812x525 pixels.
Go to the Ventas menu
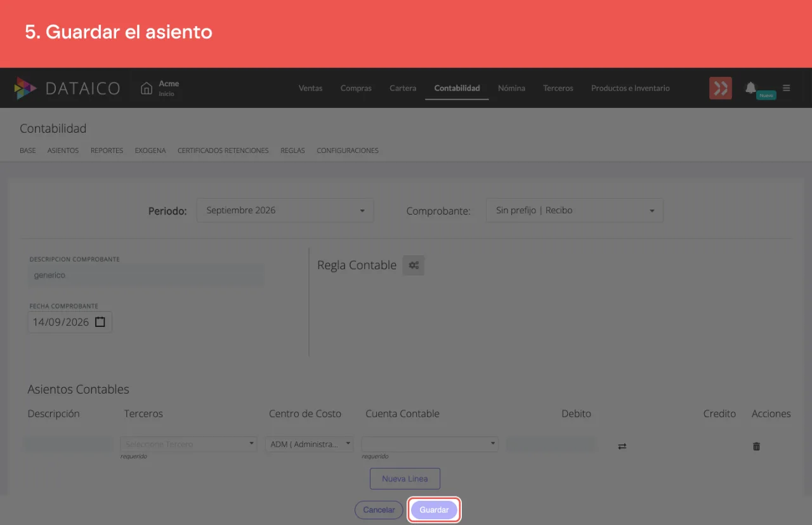click(310, 88)
